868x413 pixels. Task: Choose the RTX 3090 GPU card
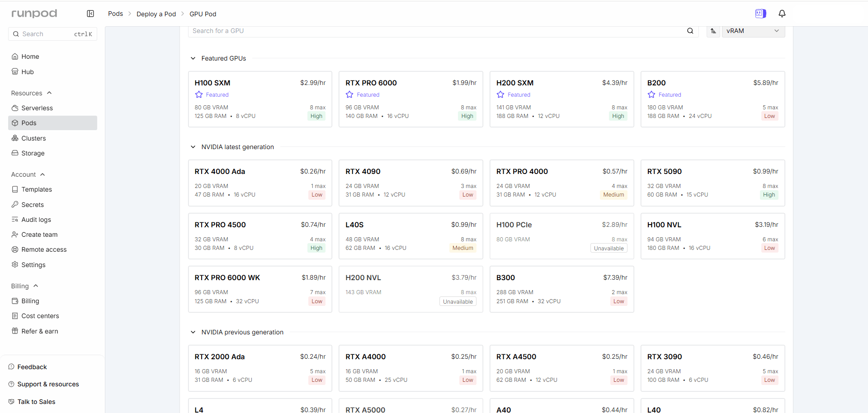coord(712,368)
